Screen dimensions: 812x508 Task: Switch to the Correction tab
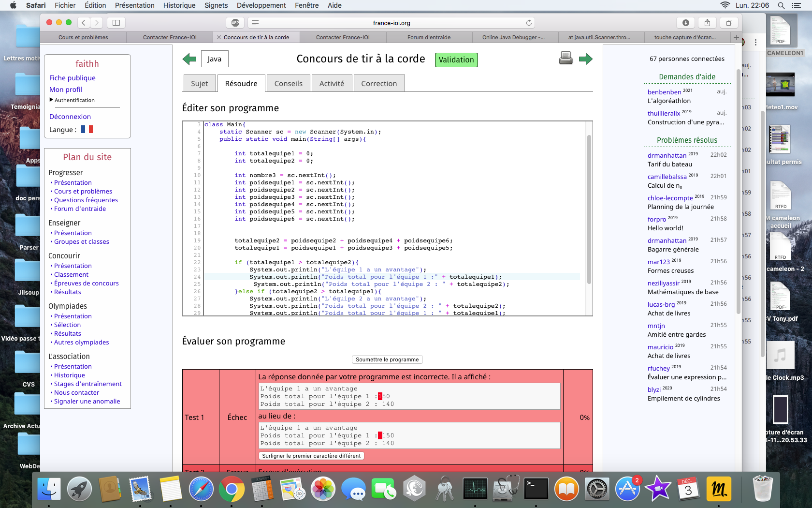(x=378, y=83)
